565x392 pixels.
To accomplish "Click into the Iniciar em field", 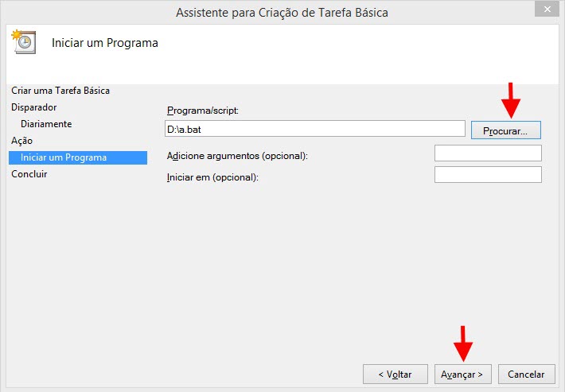I will (488, 175).
